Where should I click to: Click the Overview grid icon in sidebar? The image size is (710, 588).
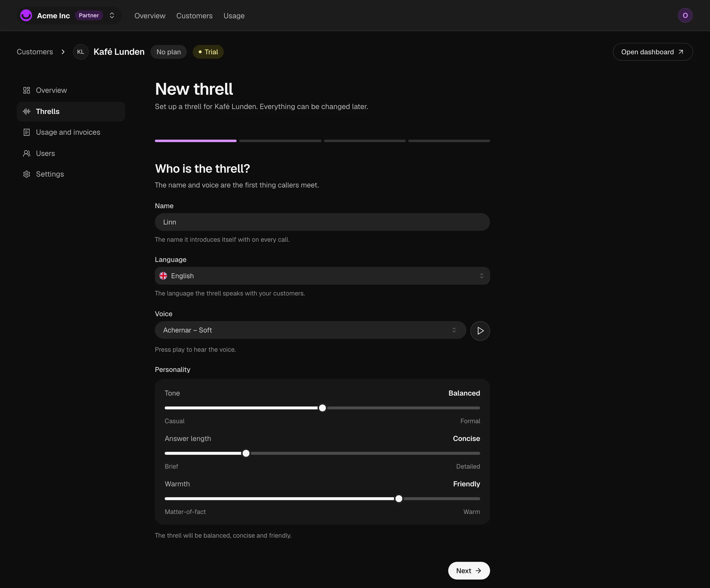[26, 90]
